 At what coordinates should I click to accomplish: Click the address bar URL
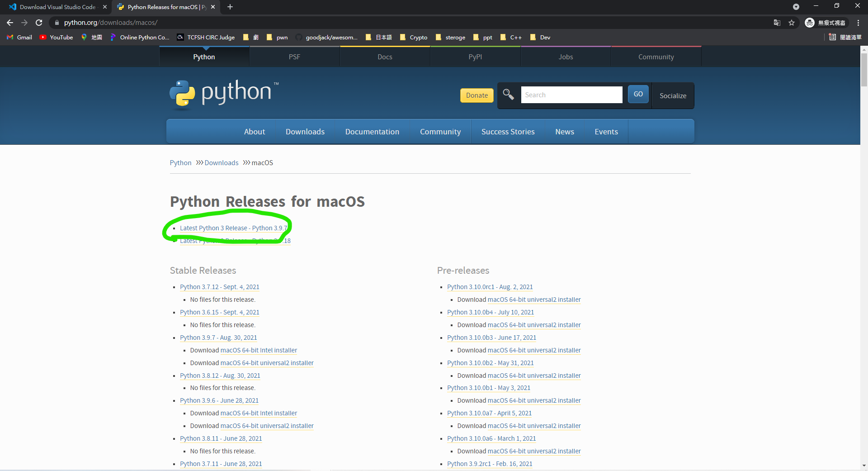pyautogui.click(x=111, y=23)
